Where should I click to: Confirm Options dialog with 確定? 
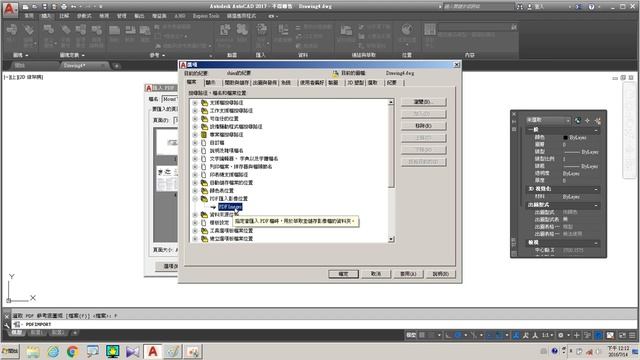coord(343,274)
